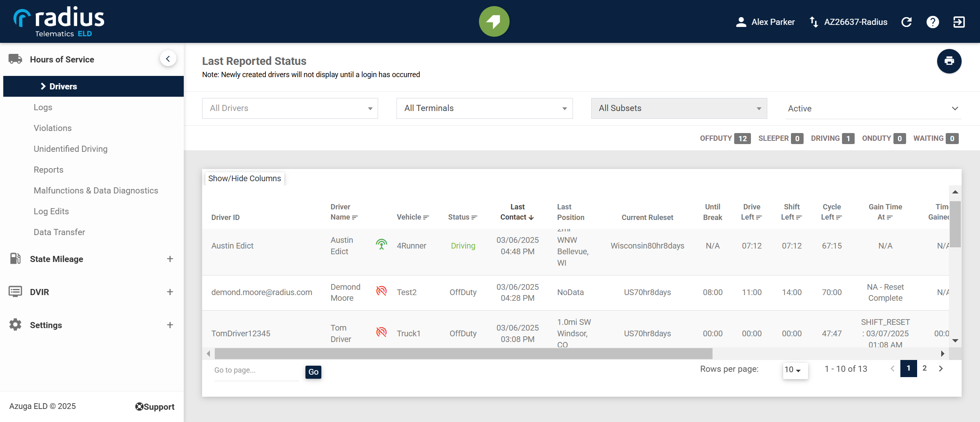Click the Settings gear icon
The width and height of the screenshot is (980, 422).
pos(16,324)
